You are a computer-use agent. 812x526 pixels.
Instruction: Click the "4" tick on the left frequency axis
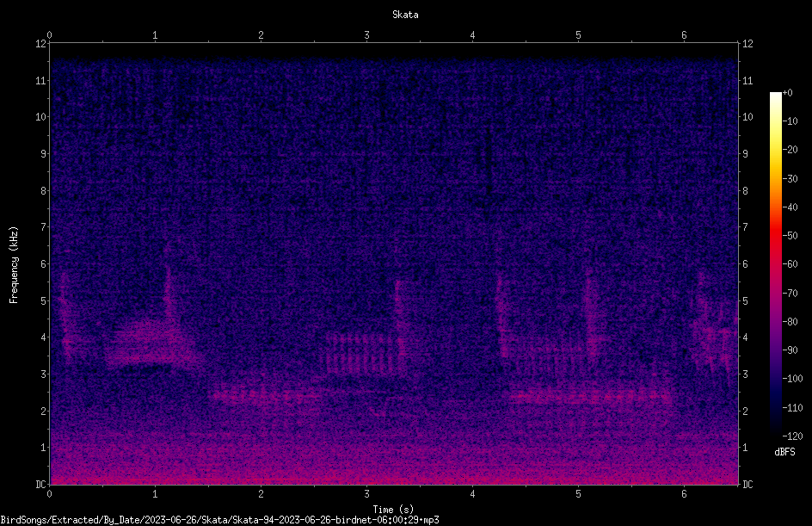pyautogui.click(x=43, y=337)
